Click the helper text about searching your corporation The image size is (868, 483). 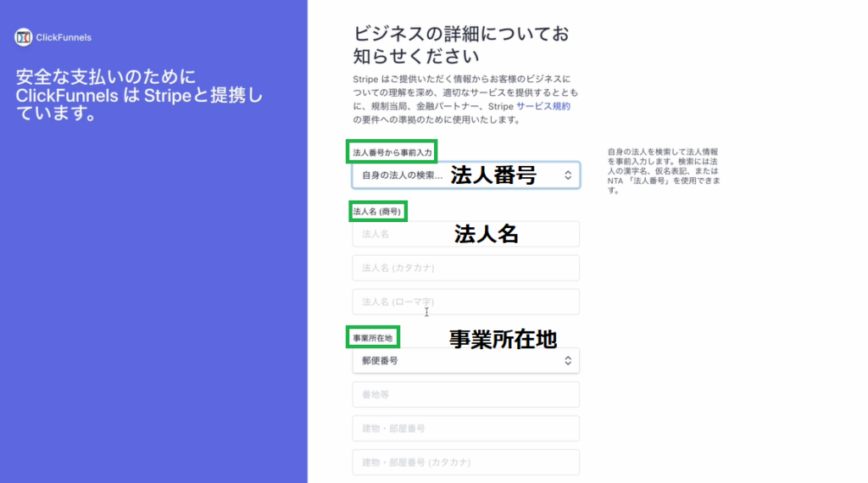(664, 171)
